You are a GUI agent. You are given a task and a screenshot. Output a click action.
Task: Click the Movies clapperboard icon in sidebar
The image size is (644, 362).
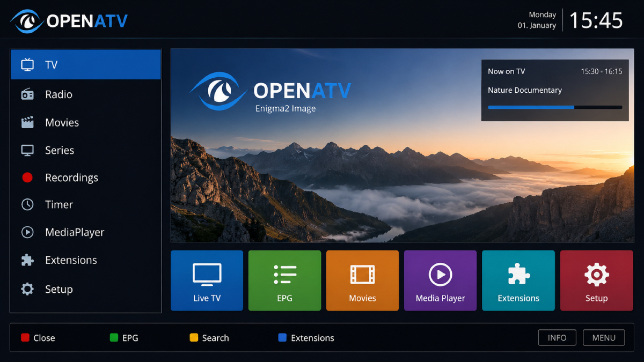click(27, 122)
